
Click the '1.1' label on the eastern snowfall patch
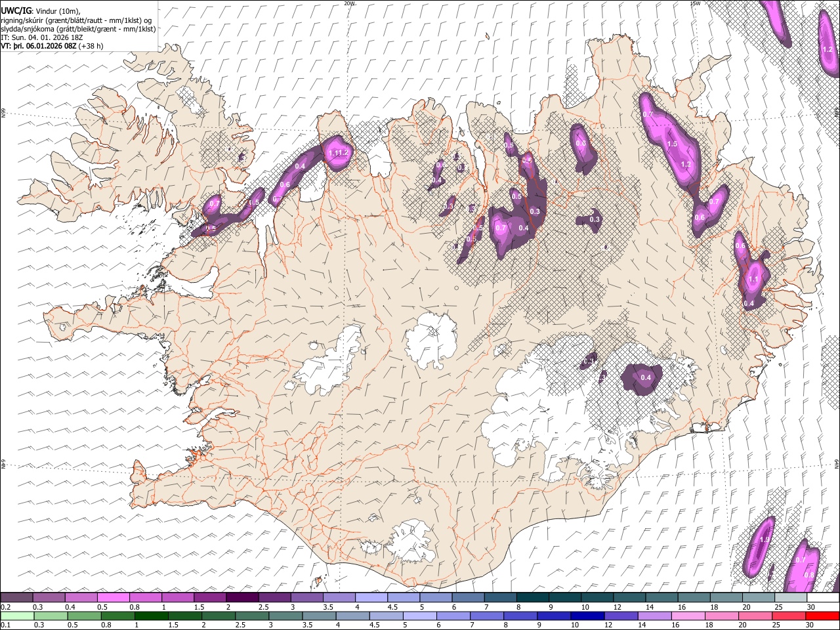coord(753,280)
